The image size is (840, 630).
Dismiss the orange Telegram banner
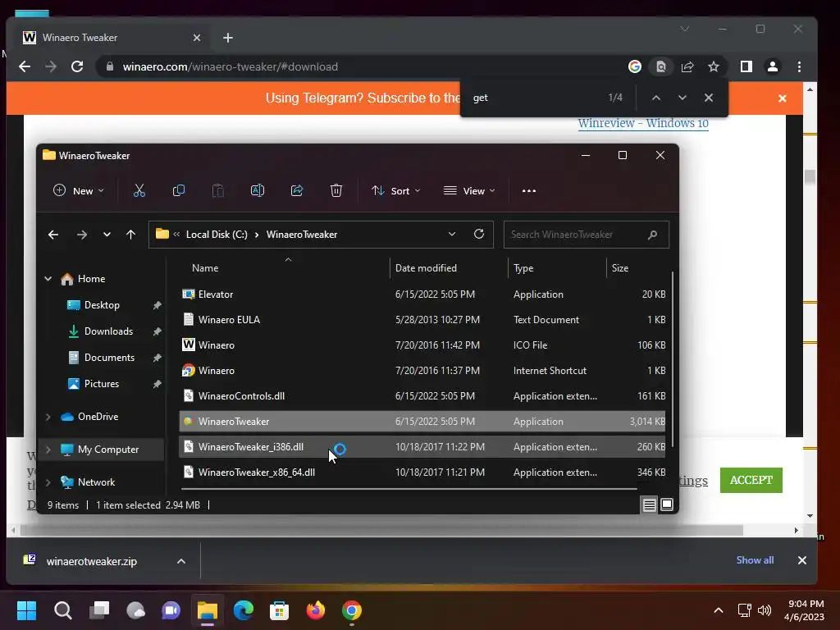point(782,98)
